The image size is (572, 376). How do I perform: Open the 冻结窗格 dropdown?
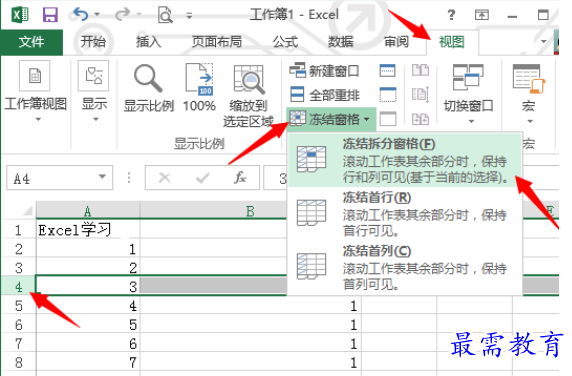click(x=331, y=119)
